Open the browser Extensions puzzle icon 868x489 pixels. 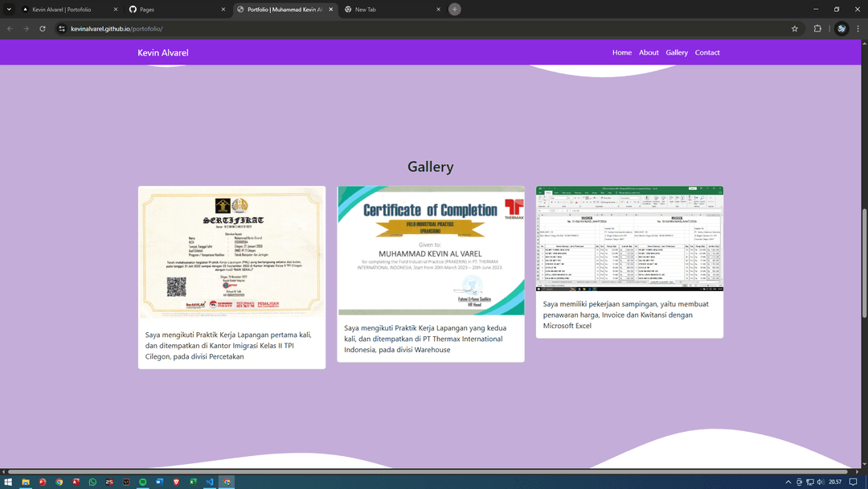click(x=817, y=28)
